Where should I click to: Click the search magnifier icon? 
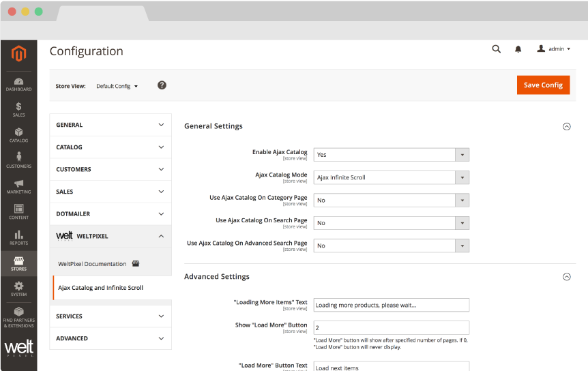pyautogui.click(x=497, y=49)
